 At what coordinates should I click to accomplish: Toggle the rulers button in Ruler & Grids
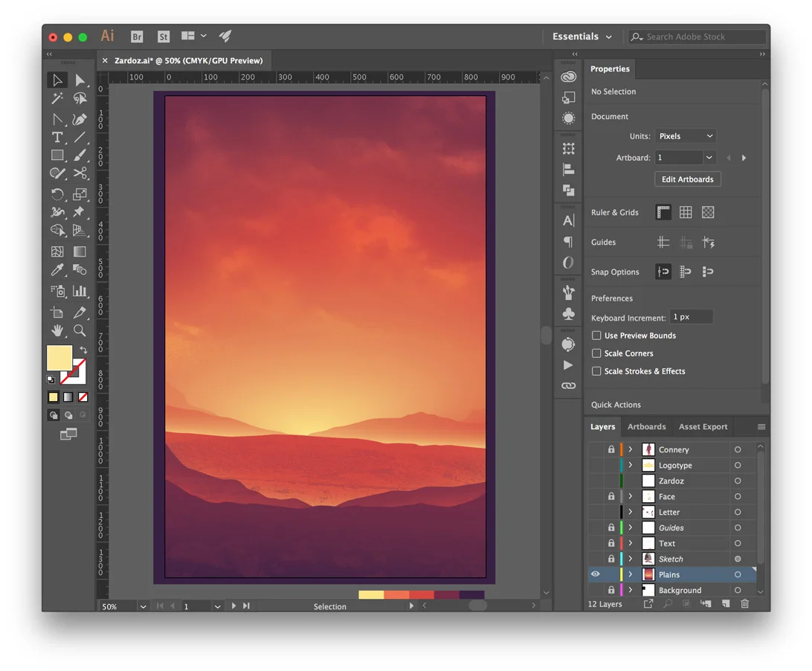(663, 212)
